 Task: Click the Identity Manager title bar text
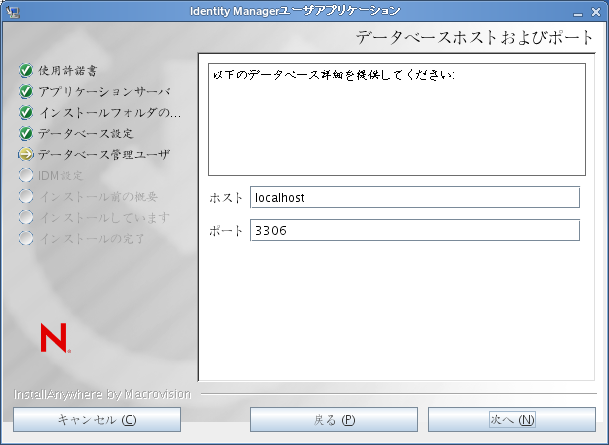click(295, 11)
